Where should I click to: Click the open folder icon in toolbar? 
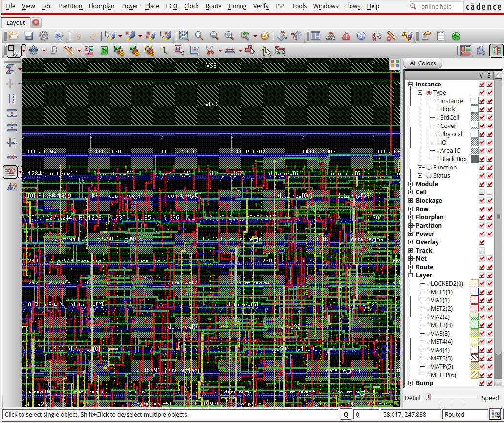coord(13,36)
